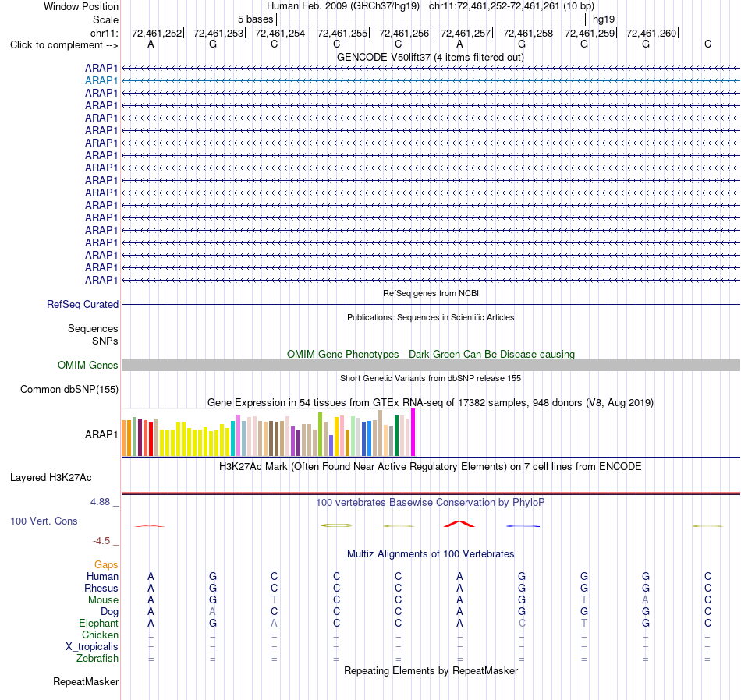
Task: Click the ARAP1 label beside the GTEx bar chart
Action: (x=101, y=434)
